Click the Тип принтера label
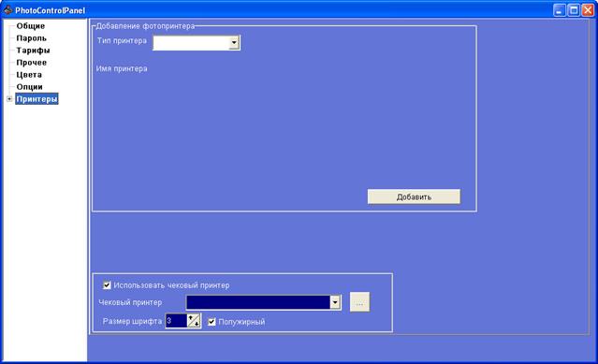Screen dimensions: 598x364 point(122,41)
